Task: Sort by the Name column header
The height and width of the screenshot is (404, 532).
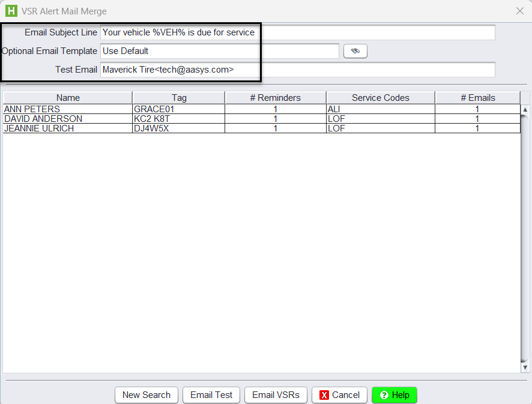Action: click(x=68, y=98)
